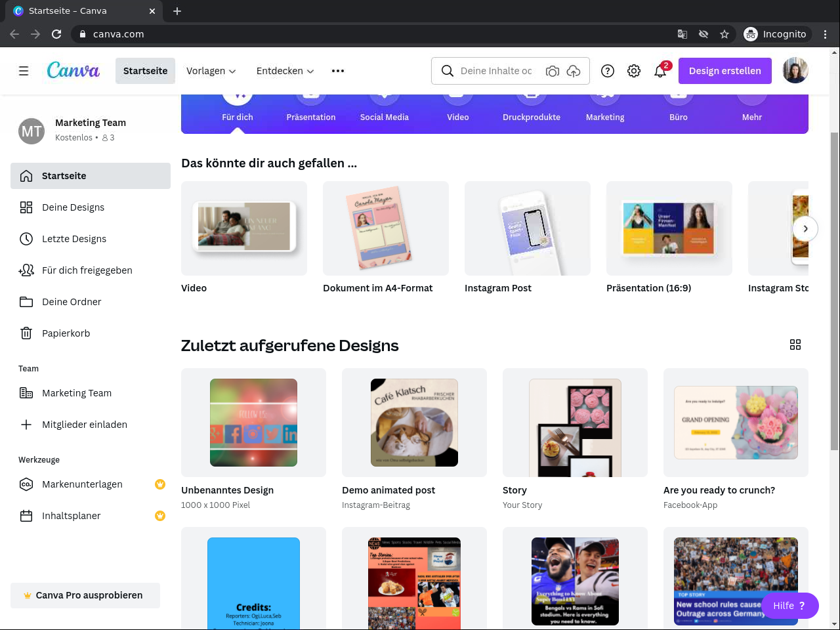Click the cloud upload icon
Image resolution: width=840 pixels, height=630 pixels.
click(x=574, y=71)
